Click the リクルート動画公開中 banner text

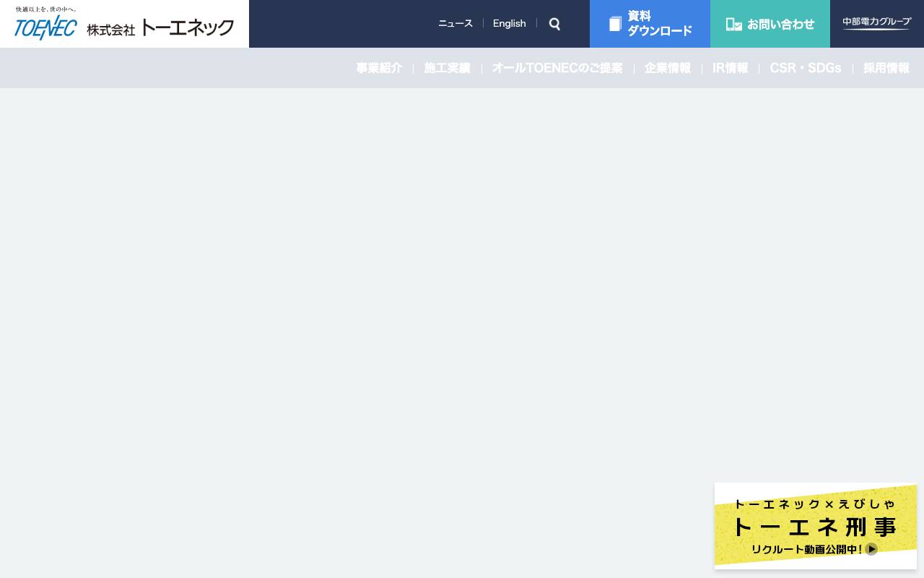click(x=807, y=549)
